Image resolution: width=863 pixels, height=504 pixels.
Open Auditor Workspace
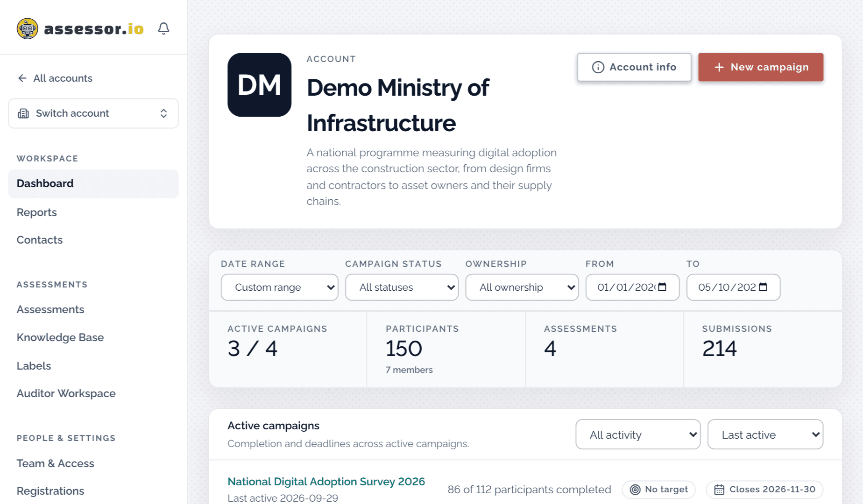(x=66, y=393)
